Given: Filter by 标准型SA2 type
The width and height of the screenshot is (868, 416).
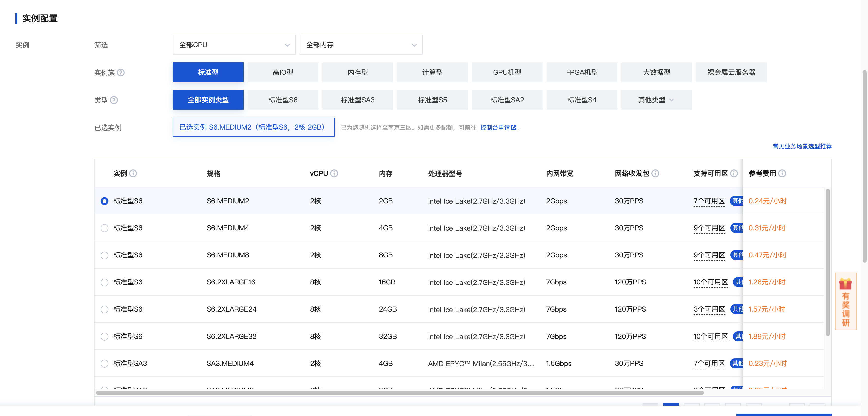Looking at the screenshot, I should pos(507,100).
